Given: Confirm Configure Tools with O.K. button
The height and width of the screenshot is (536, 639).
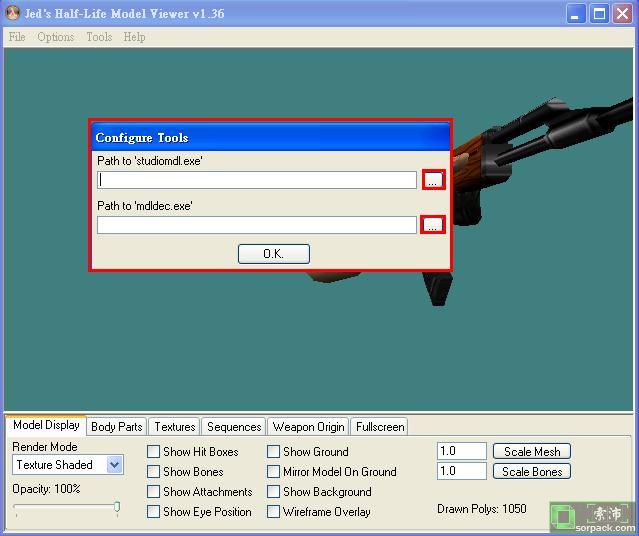Looking at the screenshot, I should tap(273, 254).
